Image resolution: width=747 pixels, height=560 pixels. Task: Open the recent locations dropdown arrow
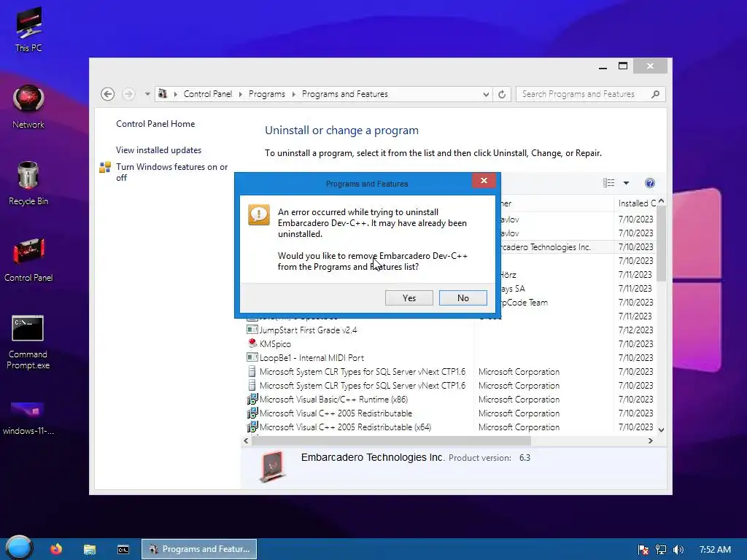(147, 94)
